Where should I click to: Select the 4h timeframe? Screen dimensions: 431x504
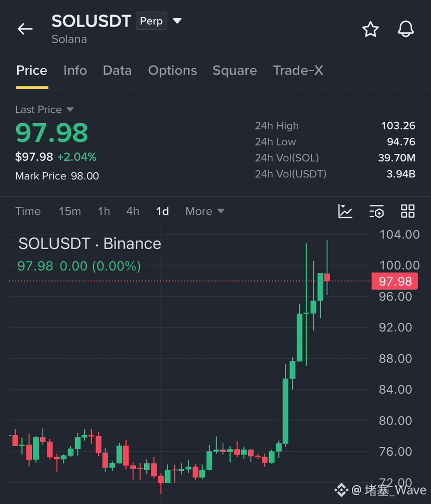[133, 211]
